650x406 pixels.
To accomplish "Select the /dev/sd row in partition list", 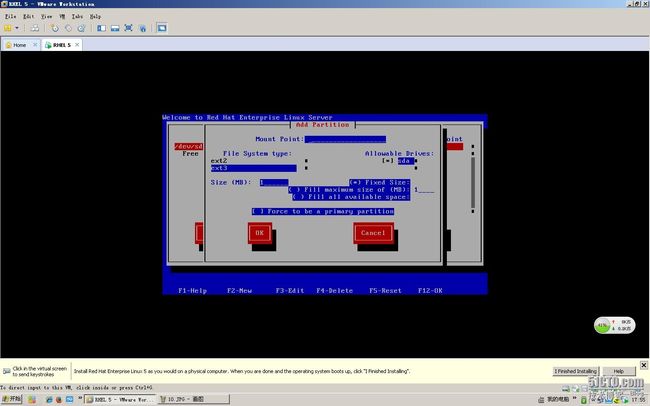I will [x=189, y=146].
